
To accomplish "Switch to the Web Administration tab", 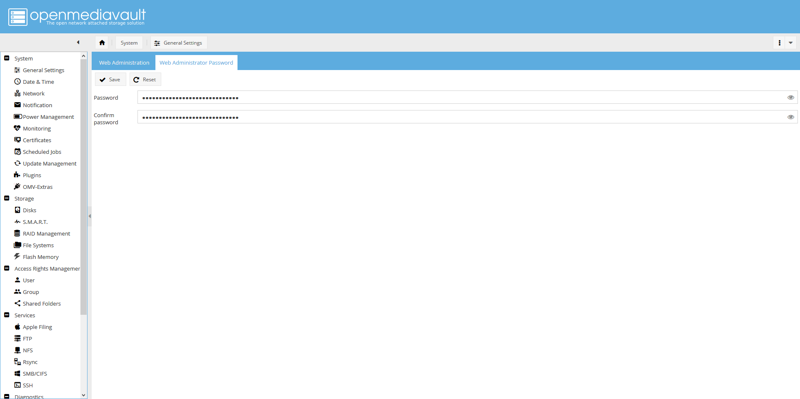I will click(124, 63).
